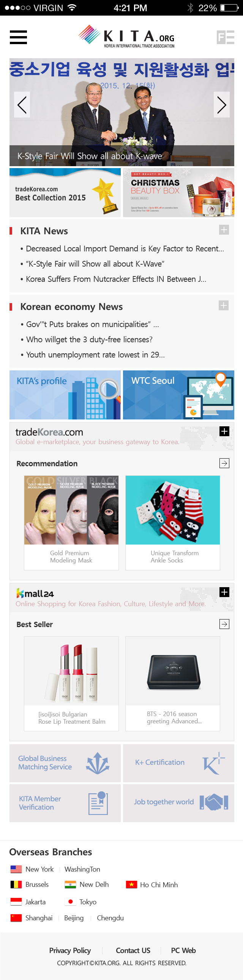
Task: Expand Kmall24 section black plus
Action: pos(224,592)
